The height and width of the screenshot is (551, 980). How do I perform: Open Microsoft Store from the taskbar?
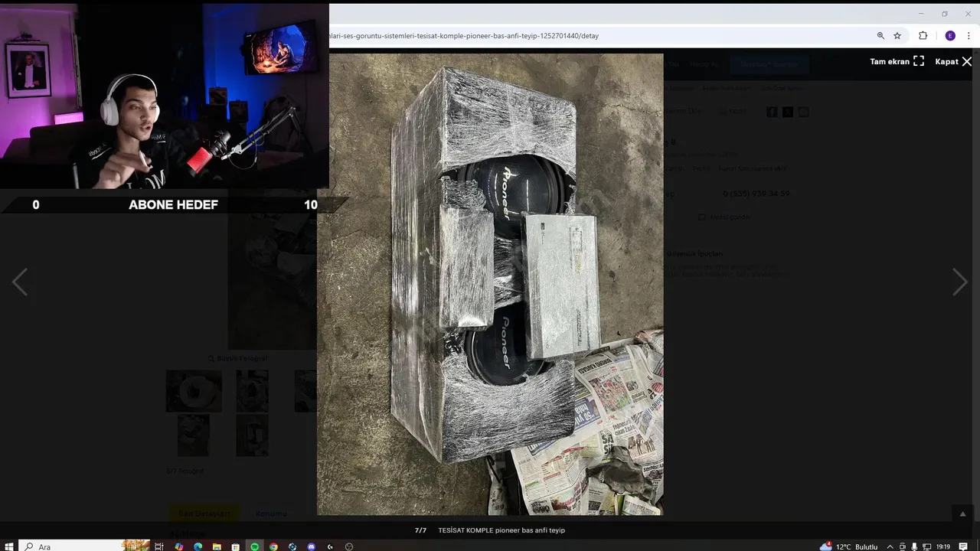point(236,546)
